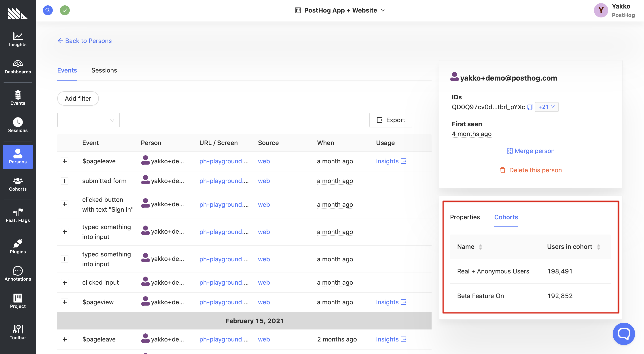644x354 pixels.
Task: Click the green checkmark status icon
Action: click(65, 10)
